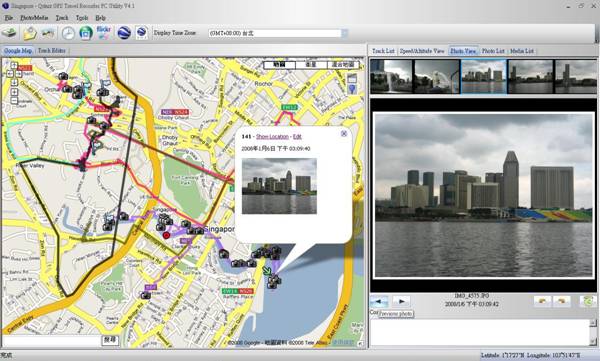Screen dimensions: 600x361
Task: Click the large skyline photo in Photo View
Action: pos(484,194)
